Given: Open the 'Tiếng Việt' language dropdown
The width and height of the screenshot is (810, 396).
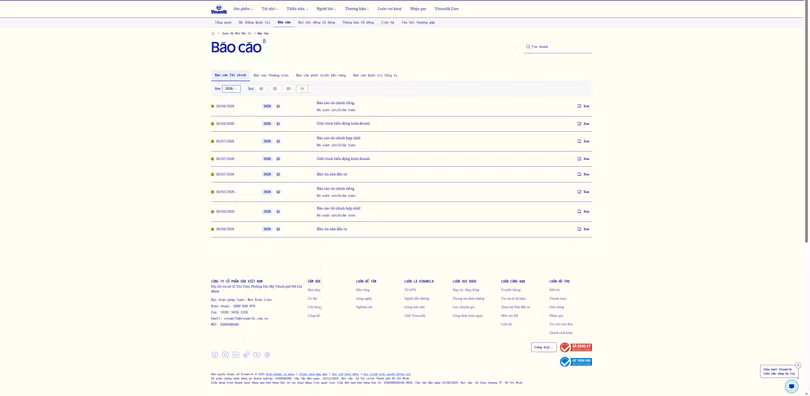Looking at the screenshot, I should coord(543,347).
